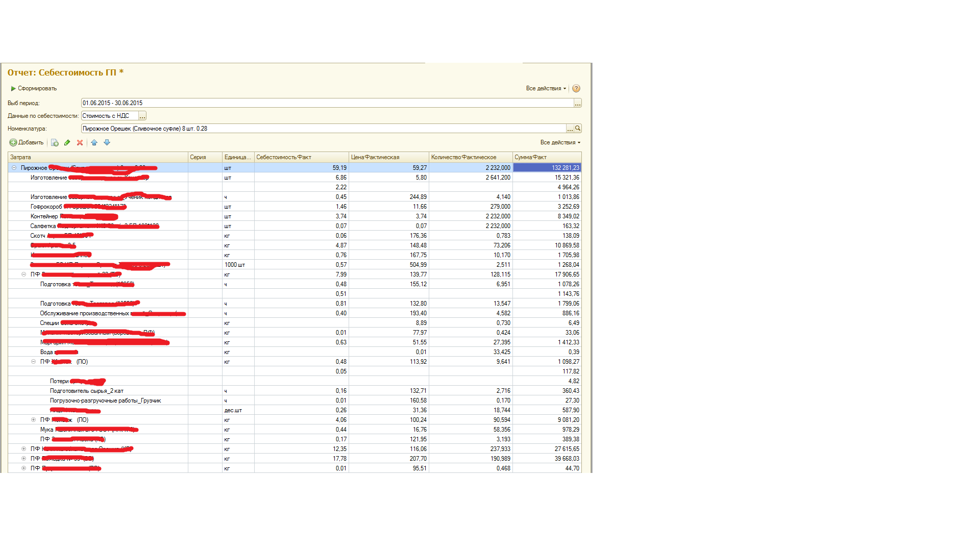980x551 pixels.
Task: Click the Потери row
Action: click(295, 381)
